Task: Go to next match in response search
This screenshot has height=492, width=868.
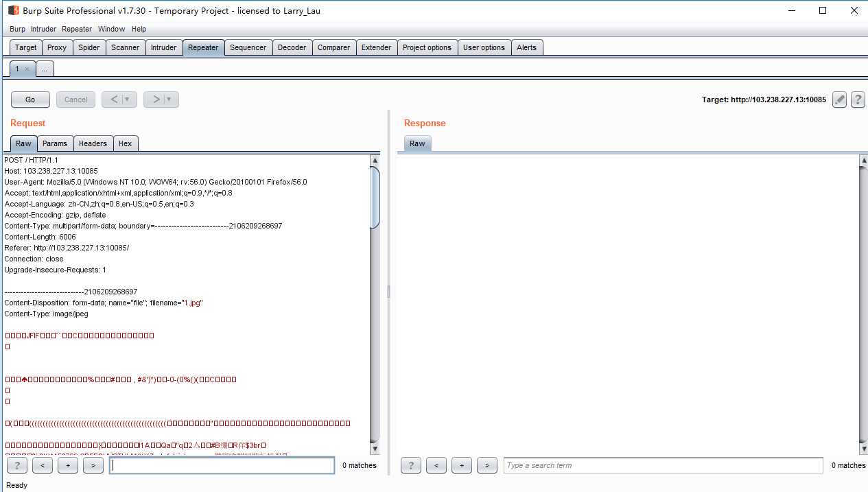Action: 487,465
